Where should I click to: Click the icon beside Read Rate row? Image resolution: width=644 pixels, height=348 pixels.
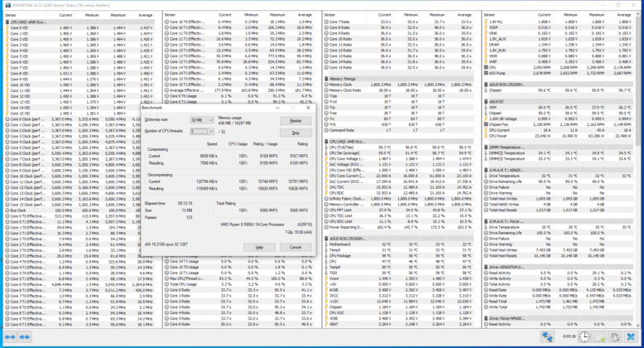[x=486, y=290]
